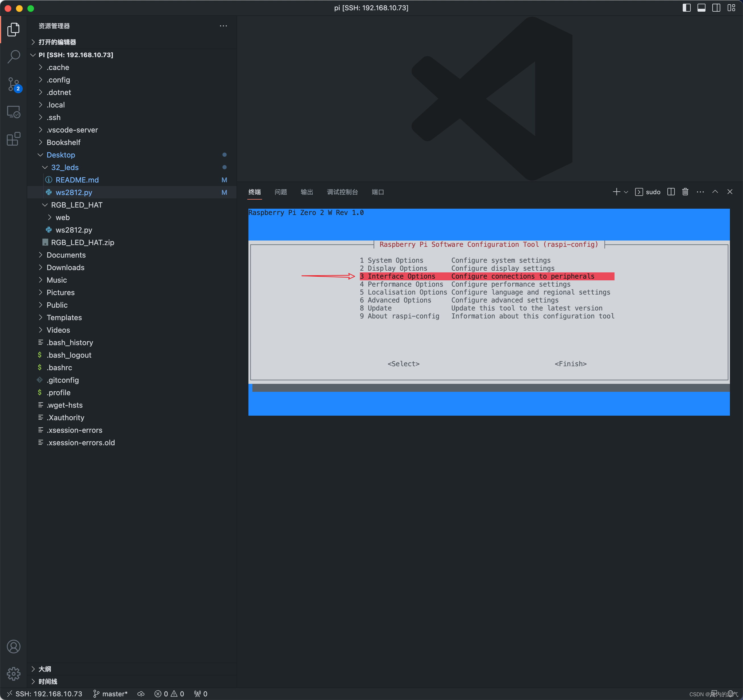The image size is (743, 700).
Task: Choose 3 Interface Options menu entry
Action: tap(487, 276)
